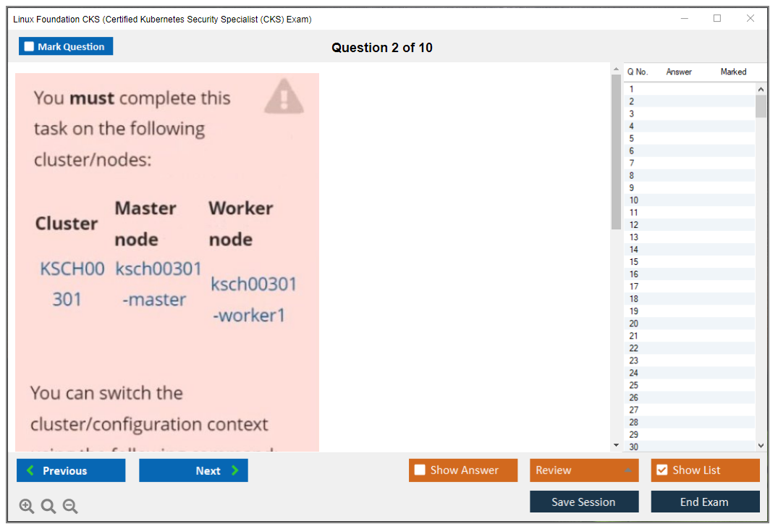Minimize the exam window
Screen dimensions: 778x532
tap(684, 19)
